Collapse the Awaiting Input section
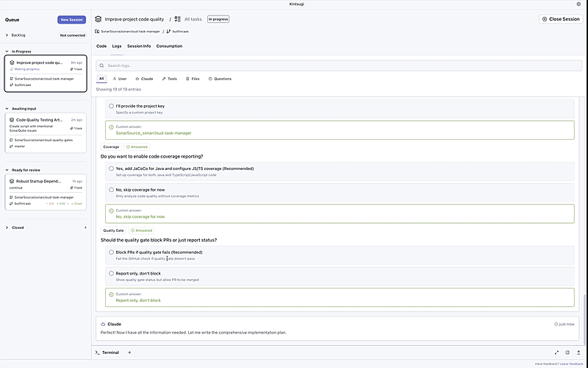This screenshot has height=368, width=588. coord(7,108)
